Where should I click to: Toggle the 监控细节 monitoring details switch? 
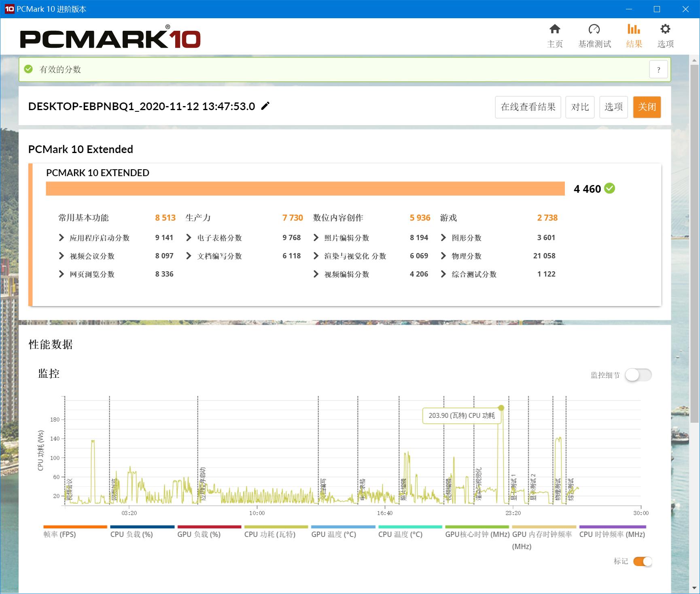[638, 375]
